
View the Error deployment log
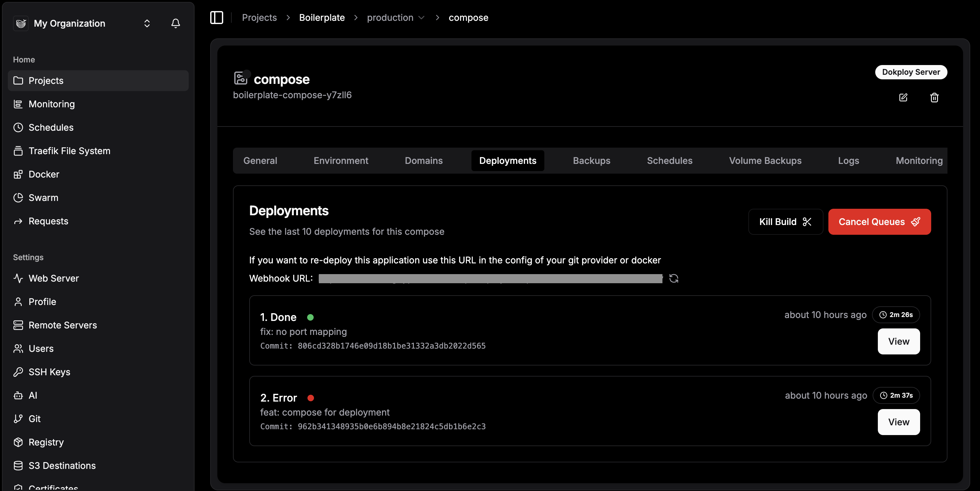click(x=898, y=422)
